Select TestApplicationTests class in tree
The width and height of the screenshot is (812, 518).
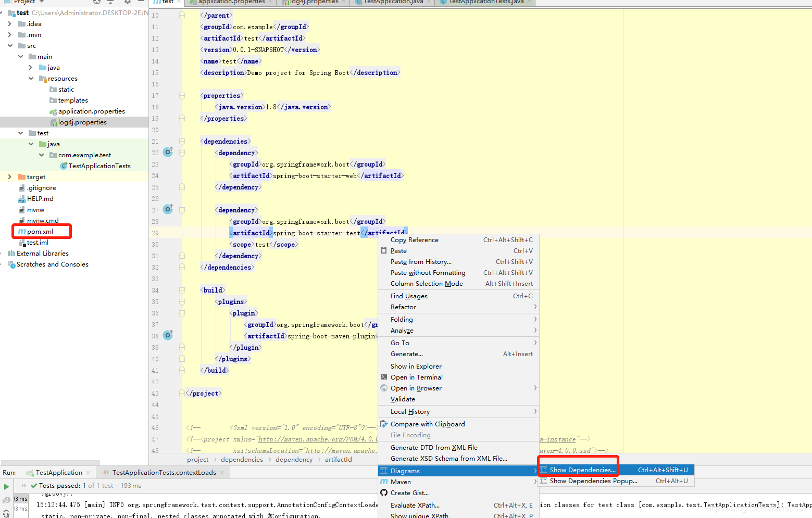pos(99,166)
